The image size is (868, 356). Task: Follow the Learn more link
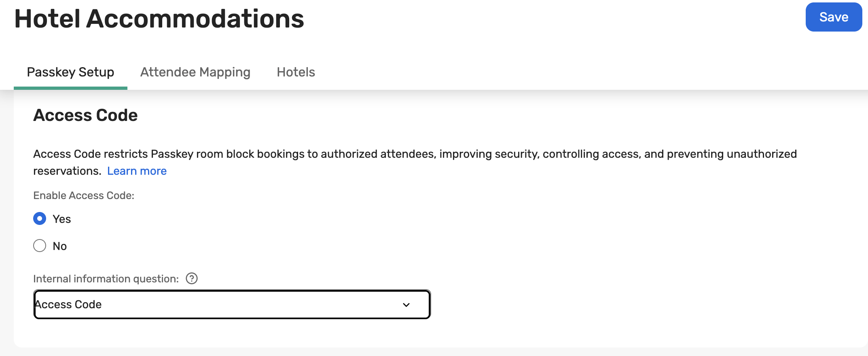tap(137, 171)
